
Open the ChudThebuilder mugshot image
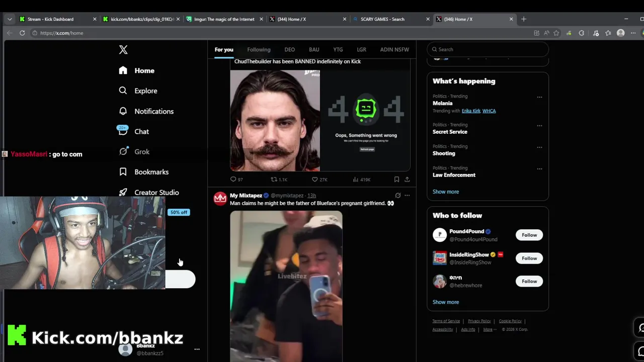click(275, 121)
